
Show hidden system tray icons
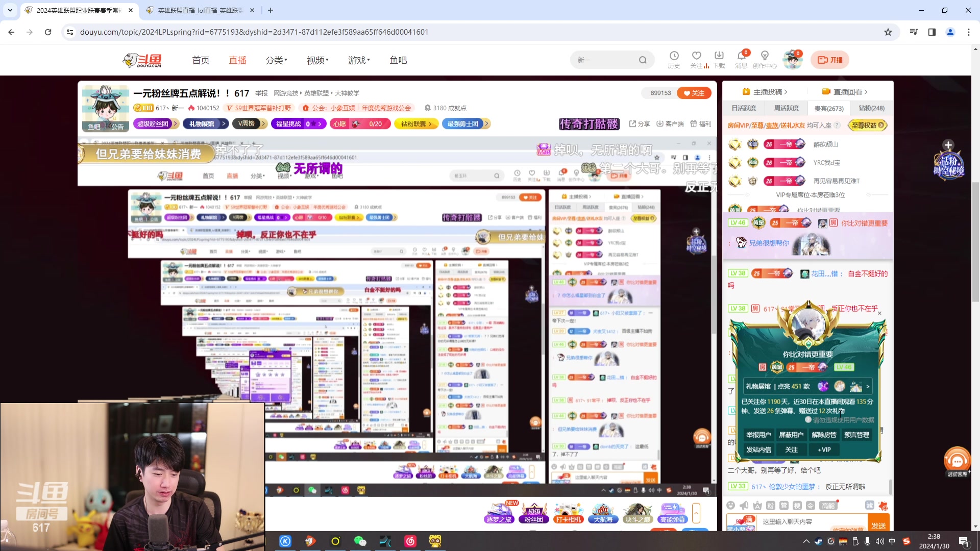806,541
